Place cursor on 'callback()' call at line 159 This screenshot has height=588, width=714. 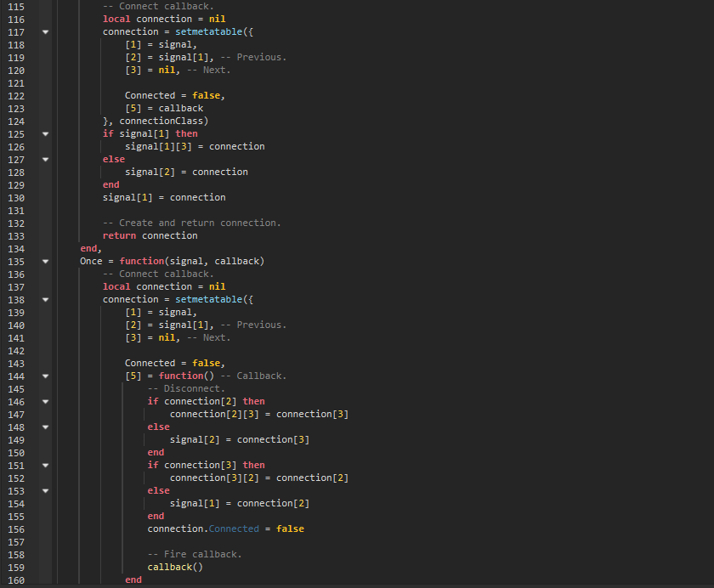[175, 567]
